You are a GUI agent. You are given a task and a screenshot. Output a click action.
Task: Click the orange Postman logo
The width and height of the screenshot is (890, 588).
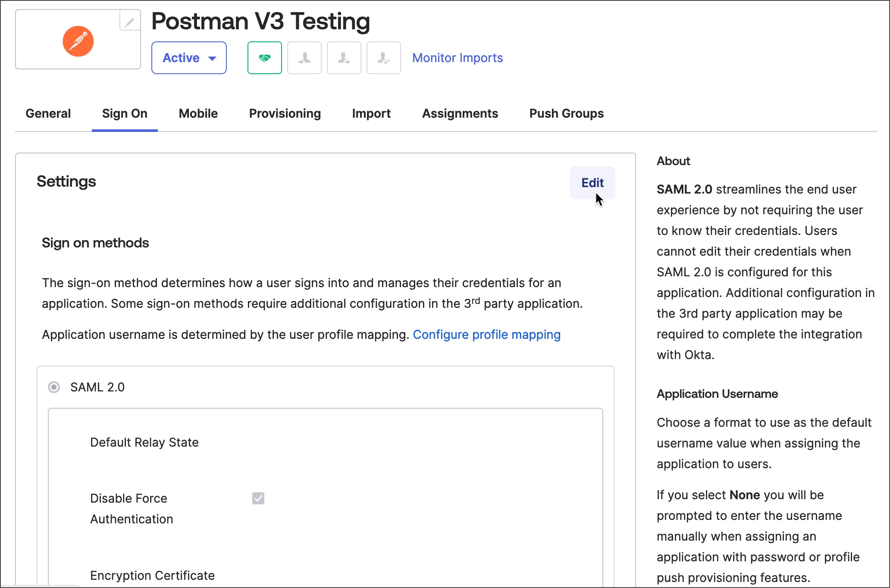tap(78, 41)
